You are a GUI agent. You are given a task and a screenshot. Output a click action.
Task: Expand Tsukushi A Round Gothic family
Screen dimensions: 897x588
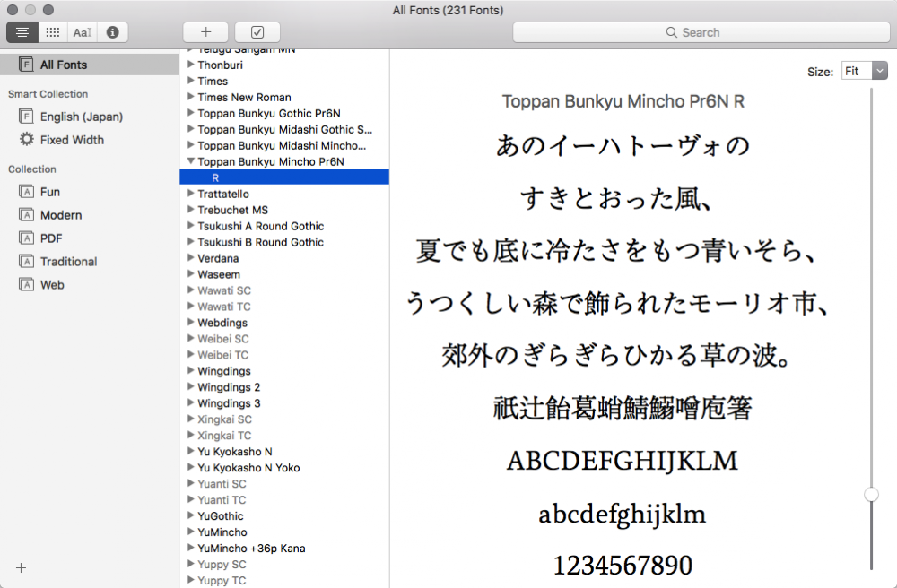(x=191, y=226)
